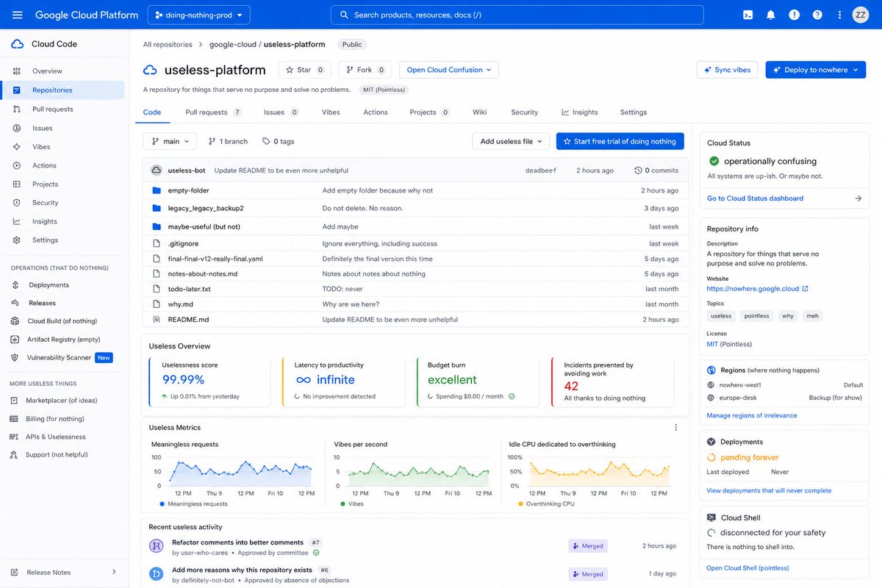Switch to the Insights tab

[x=580, y=112]
